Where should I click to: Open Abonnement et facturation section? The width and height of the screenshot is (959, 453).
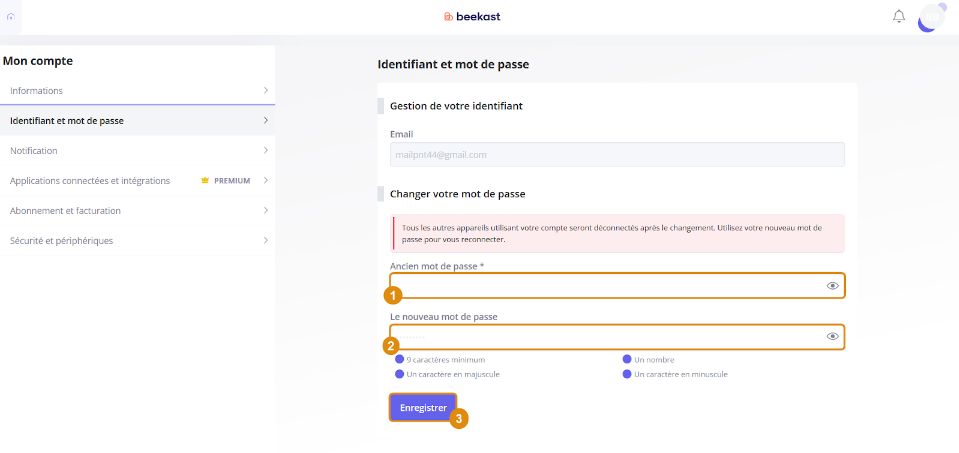coord(137,210)
